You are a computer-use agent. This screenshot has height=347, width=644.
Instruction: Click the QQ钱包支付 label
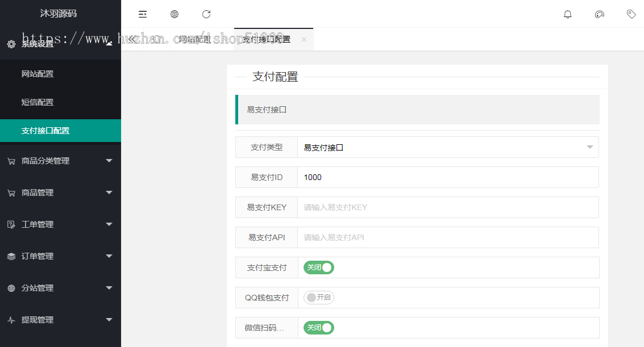[267, 298]
